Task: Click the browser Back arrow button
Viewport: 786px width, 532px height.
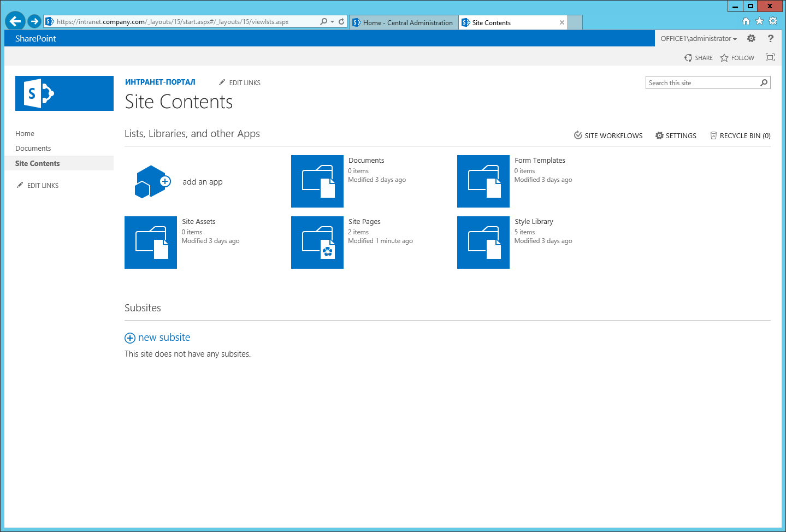Action: click(x=15, y=21)
